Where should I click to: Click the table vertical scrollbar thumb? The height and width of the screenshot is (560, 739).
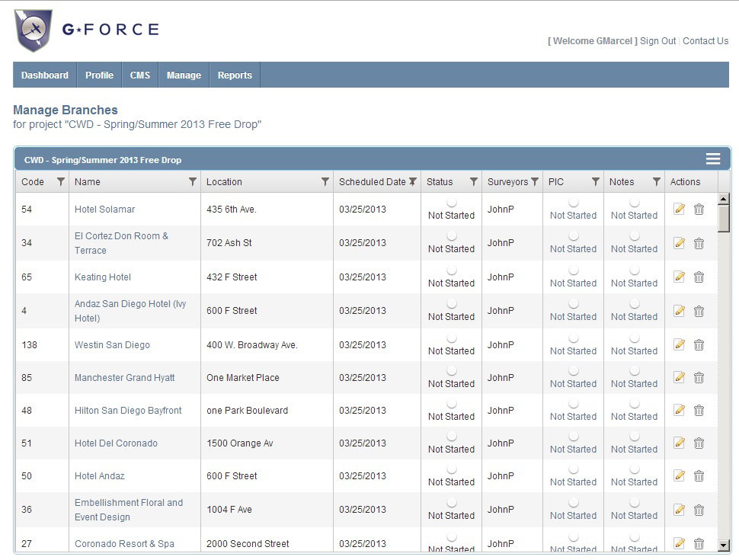724,218
